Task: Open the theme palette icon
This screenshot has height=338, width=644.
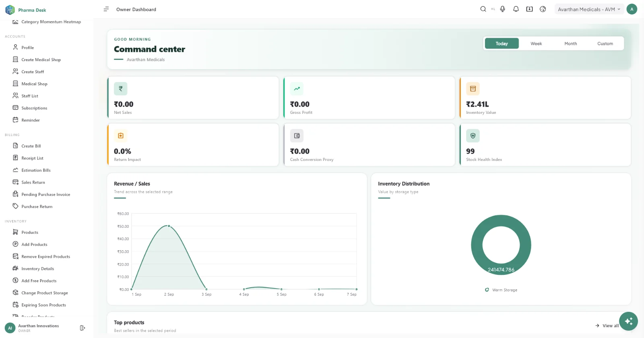Action: pyautogui.click(x=543, y=9)
